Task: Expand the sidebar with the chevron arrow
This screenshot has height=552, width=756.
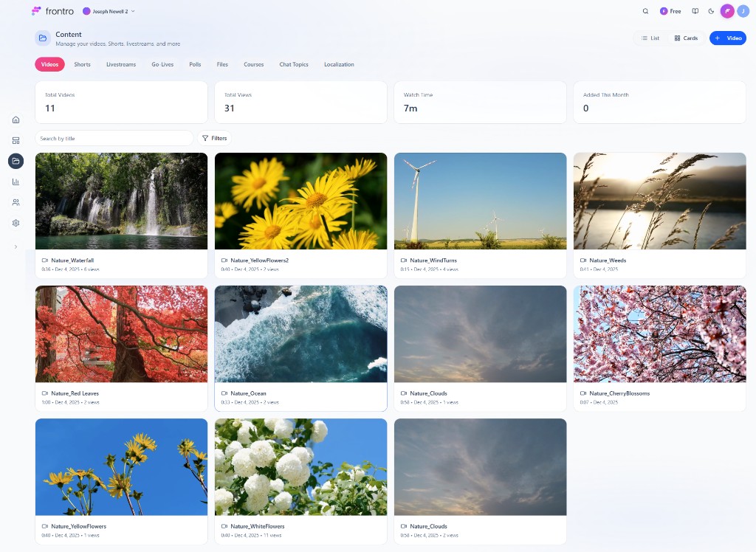Action: (x=16, y=246)
